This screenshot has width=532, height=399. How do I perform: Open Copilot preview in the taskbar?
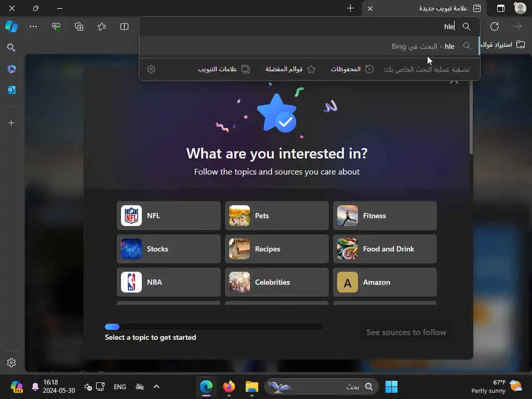16,387
